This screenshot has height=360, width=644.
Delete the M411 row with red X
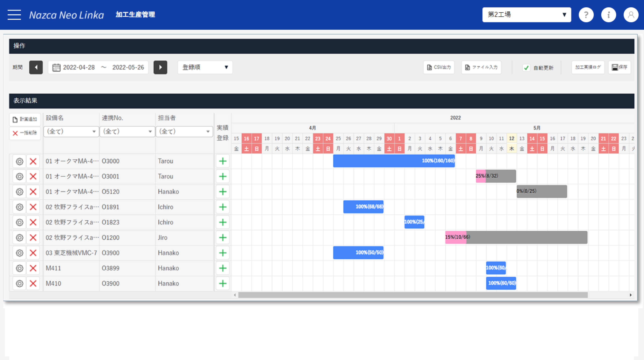[x=33, y=268]
